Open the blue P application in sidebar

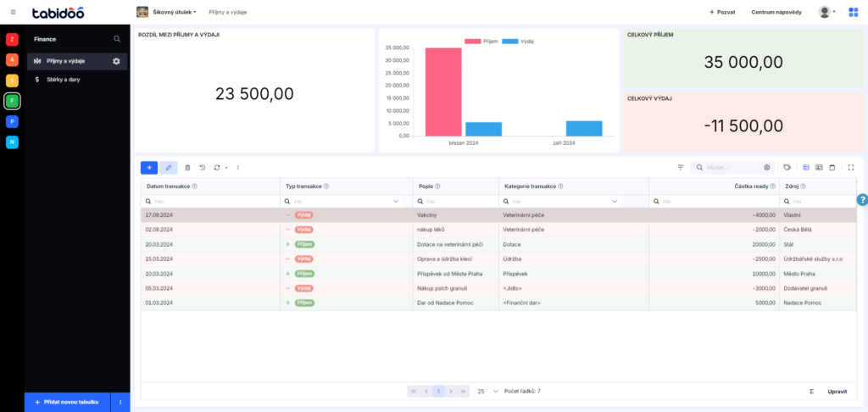[x=12, y=121]
